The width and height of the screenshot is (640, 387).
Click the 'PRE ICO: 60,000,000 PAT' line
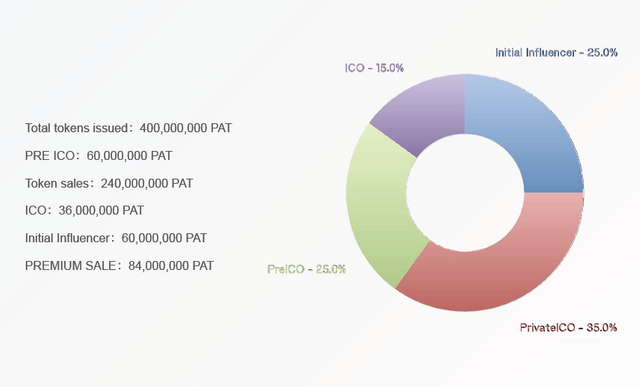point(98,156)
